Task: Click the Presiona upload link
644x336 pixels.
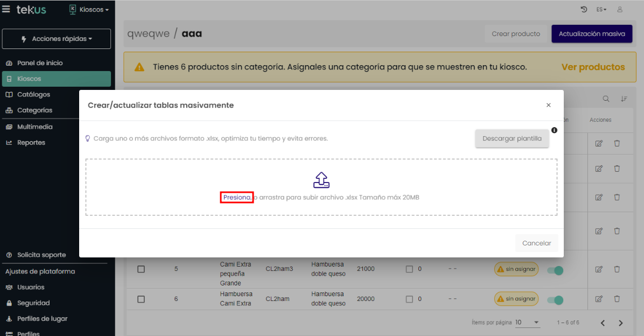Action: pos(237,198)
